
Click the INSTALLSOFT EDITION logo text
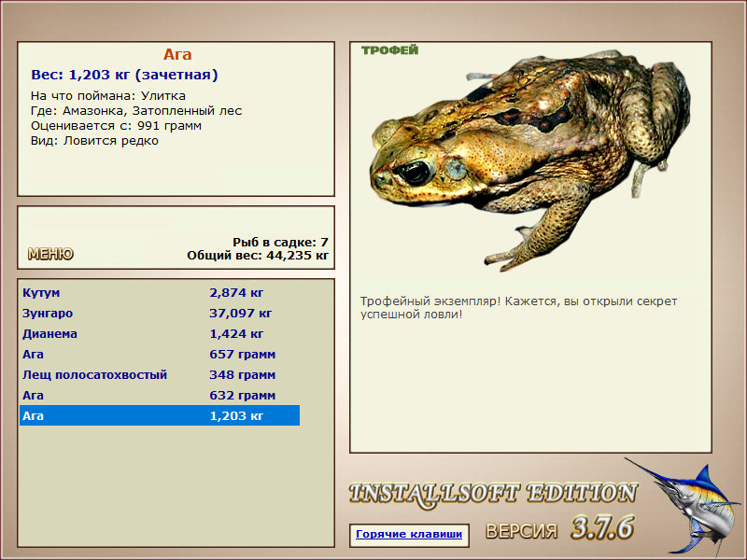[493, 494]
